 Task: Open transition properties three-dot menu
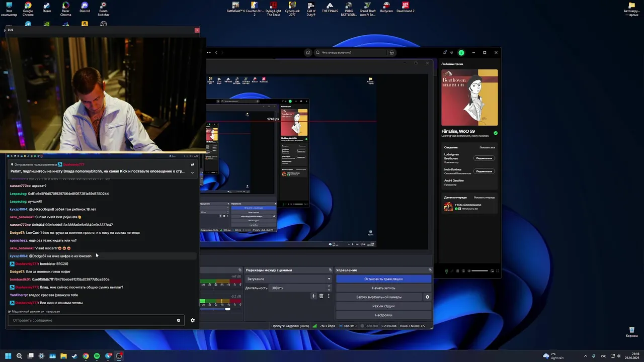point(329,296)
